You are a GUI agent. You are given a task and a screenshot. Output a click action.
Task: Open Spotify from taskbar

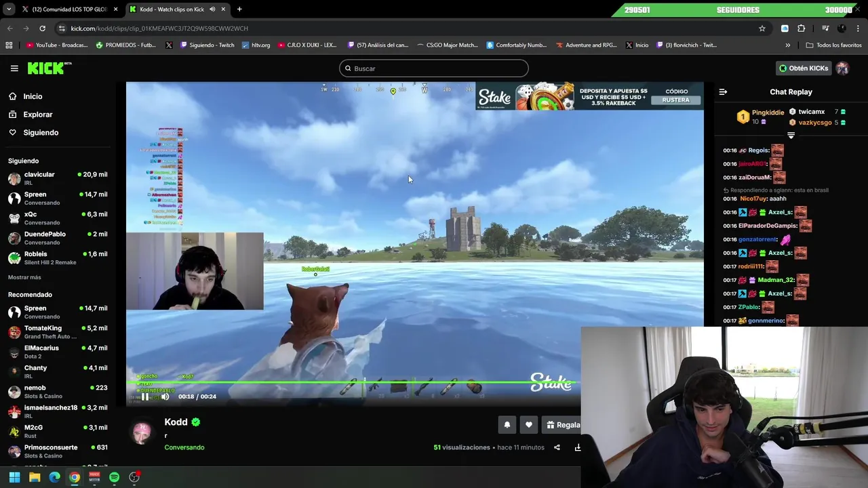114,477
